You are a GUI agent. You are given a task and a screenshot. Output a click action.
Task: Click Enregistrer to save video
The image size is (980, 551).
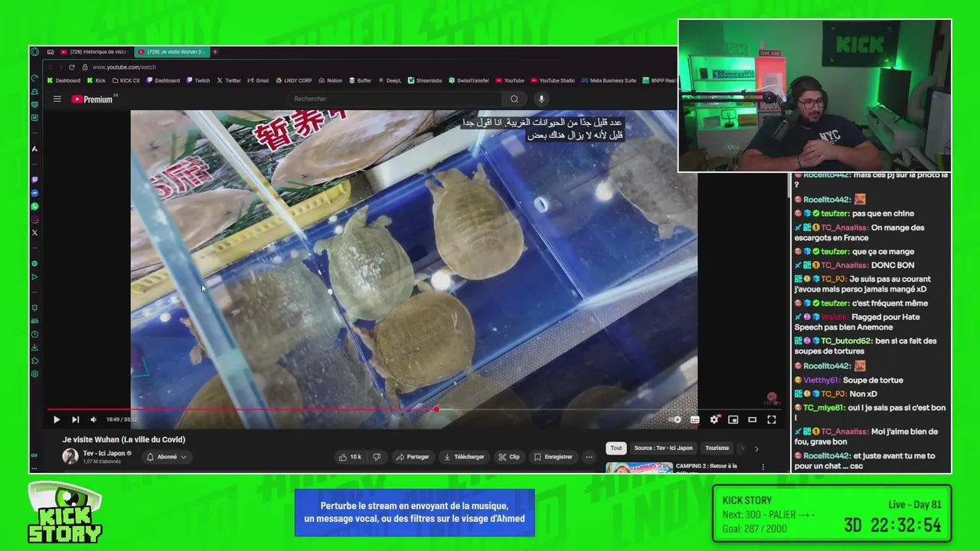(x=554, y=457)
